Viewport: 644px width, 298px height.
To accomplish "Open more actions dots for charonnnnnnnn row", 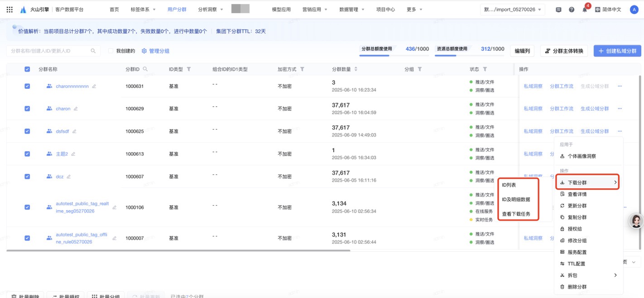I will coord(620,86).
